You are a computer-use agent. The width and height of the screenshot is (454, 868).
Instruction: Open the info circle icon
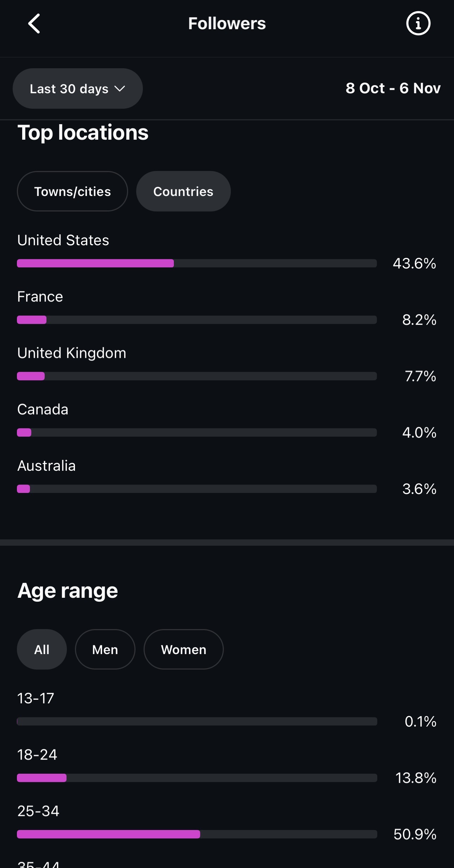(418, 24)
